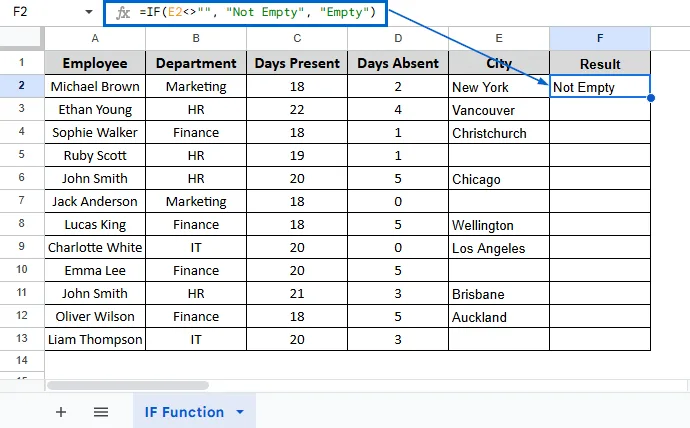
Task: Open IF Function tab dropdown arrow
Action: pyautogui.click(x=240, y=412)
